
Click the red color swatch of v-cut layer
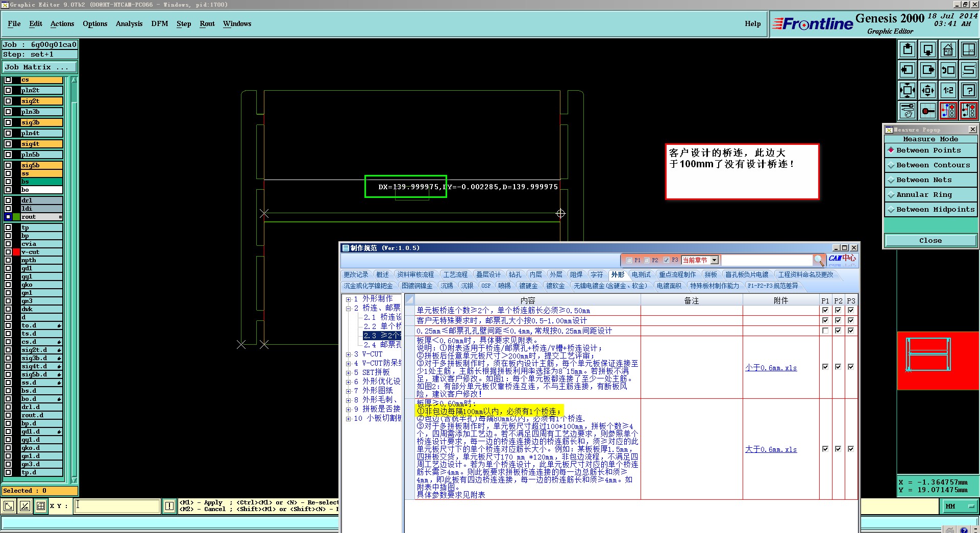16,252
